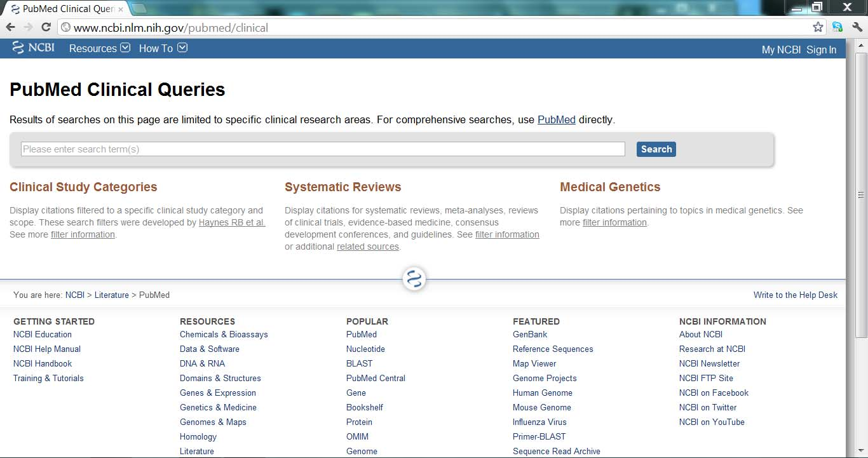Open Data & Software link
This screenshot has width=868, height=458.
210,349
